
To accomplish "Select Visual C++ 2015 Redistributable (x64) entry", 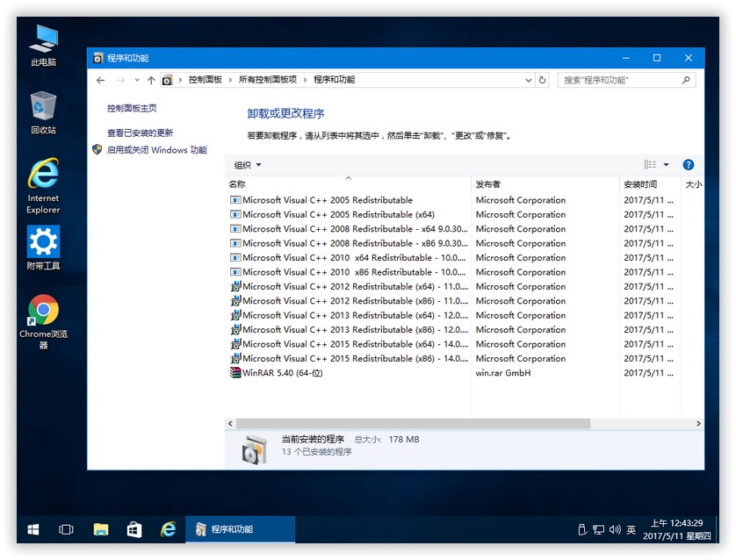I will (349, 344).
